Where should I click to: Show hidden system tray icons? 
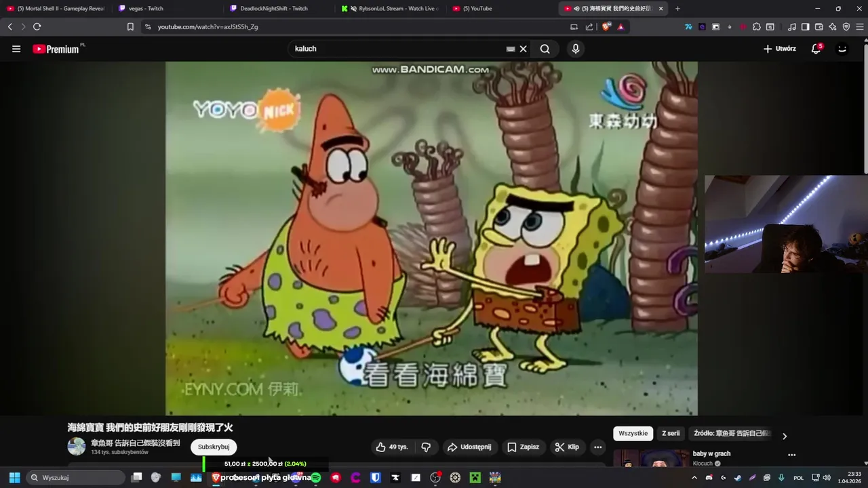(694, 477)
